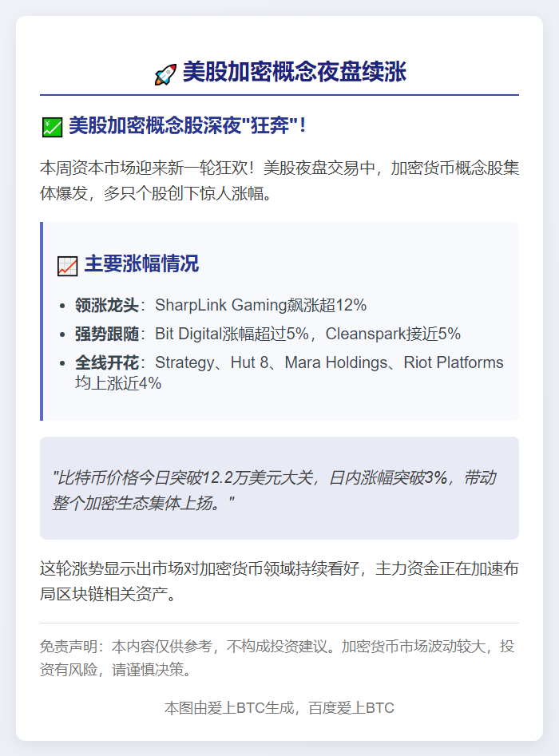
Task: Click the disclaimer text 免责声明
Action: click(277, 658)
